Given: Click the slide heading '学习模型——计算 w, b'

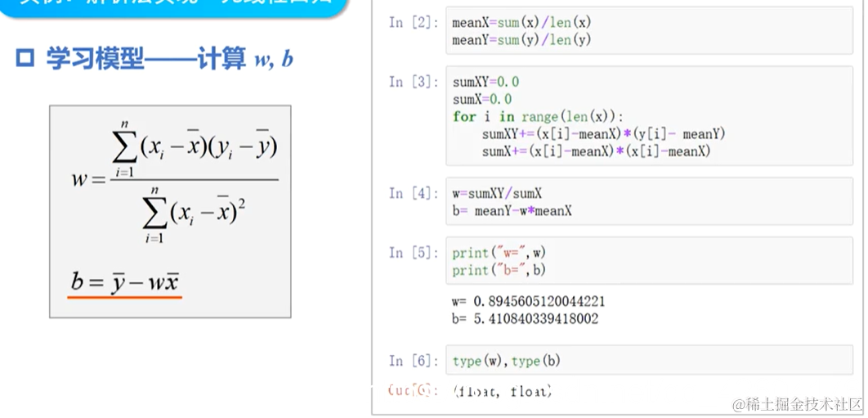Looking at the screenshot, I should pos(155,59).
